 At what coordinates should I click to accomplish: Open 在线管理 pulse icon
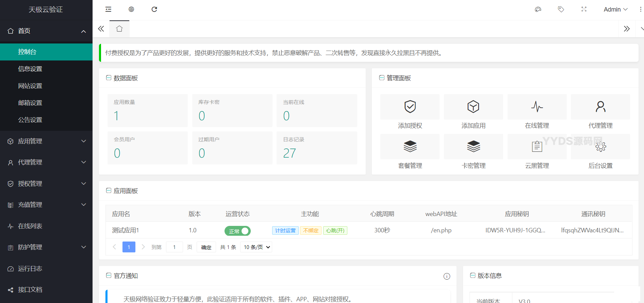click(537, 107)
